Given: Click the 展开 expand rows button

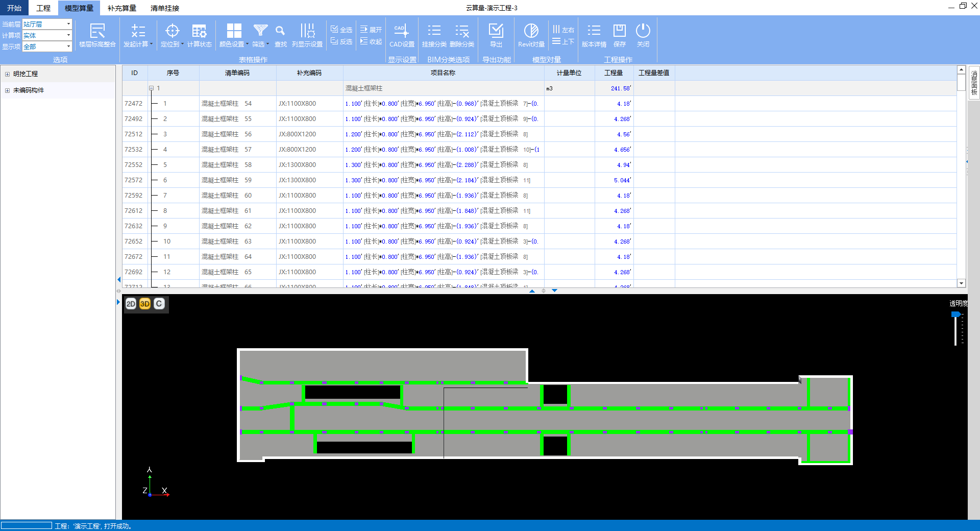Looking at the screenshot, I should click(371, 30).
